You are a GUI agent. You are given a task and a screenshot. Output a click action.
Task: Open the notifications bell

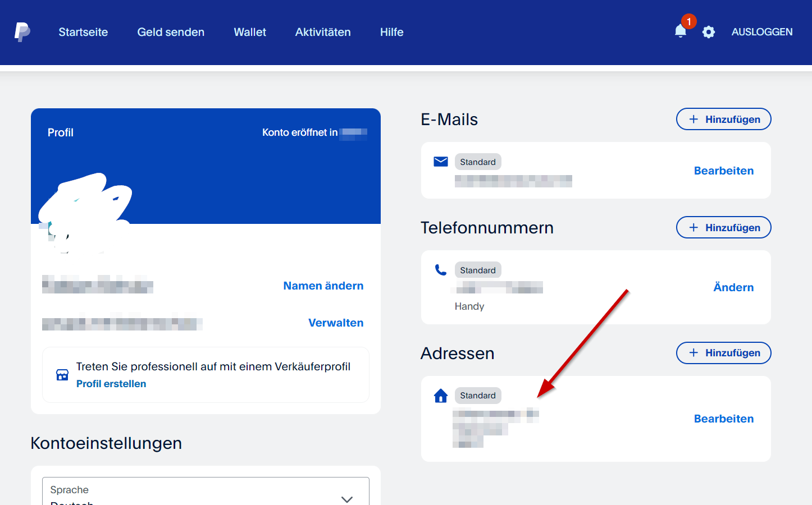point(681,31)
